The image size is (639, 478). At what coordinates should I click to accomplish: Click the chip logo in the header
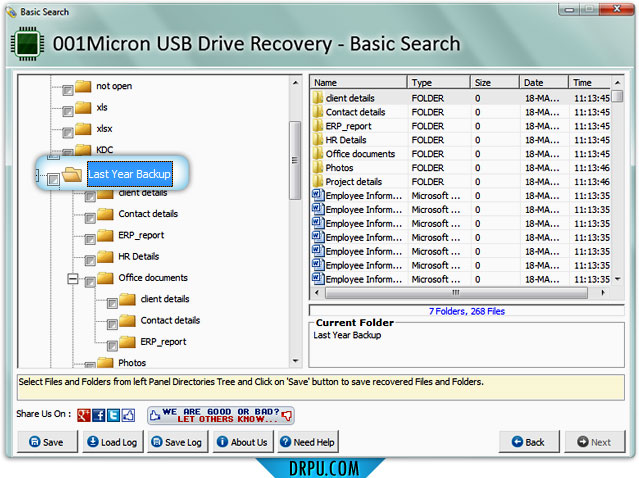pyautogui.click(x=27, y=44)
